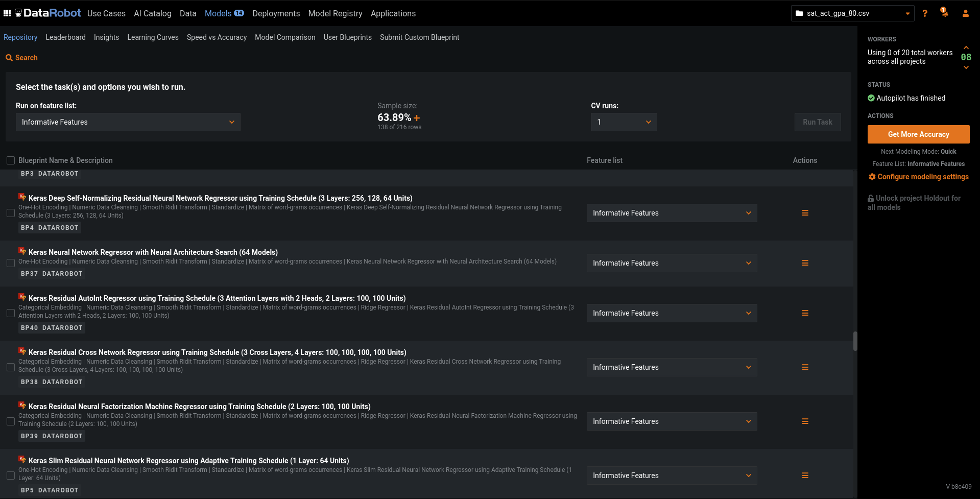Open the user profile icon
980x499 pixels.
(x=965, y=13)
